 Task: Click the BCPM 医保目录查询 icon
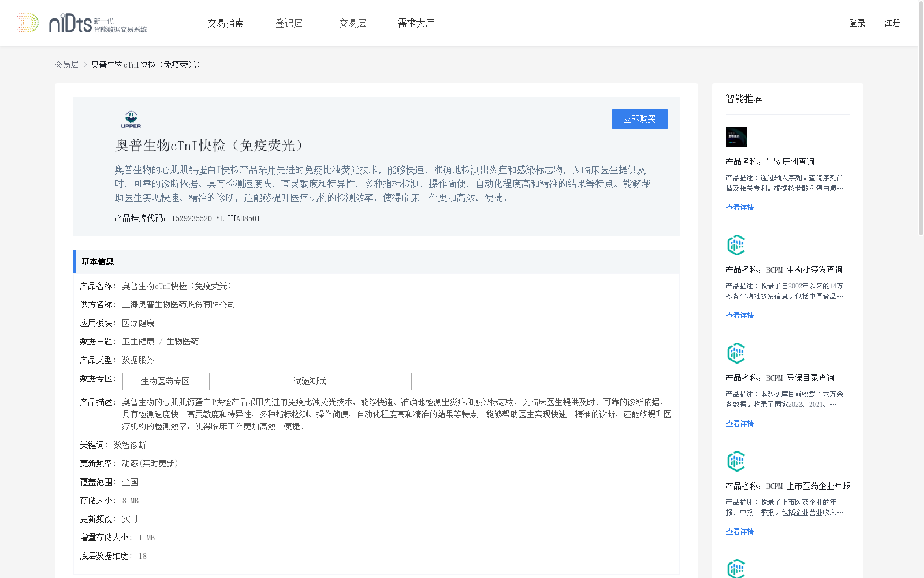coord(736,353)
